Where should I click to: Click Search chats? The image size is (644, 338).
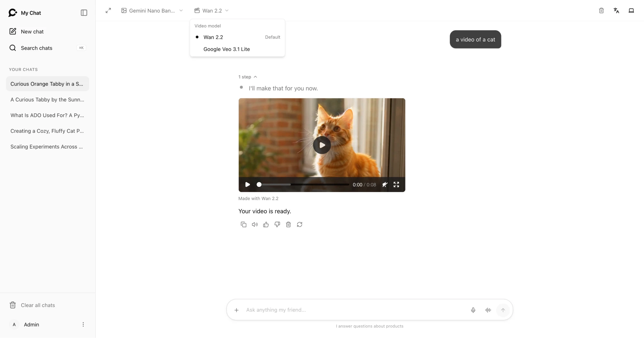[x=47, y=48]
